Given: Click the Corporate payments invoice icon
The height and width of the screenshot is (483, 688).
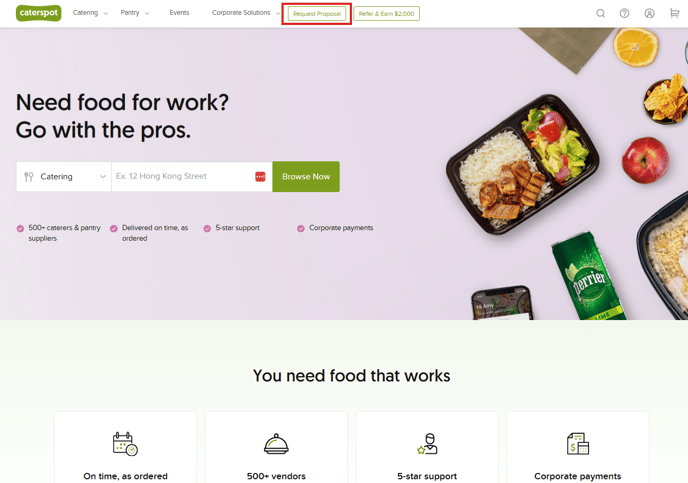Looking at the screenshot, I should click(x=577, y=444).
